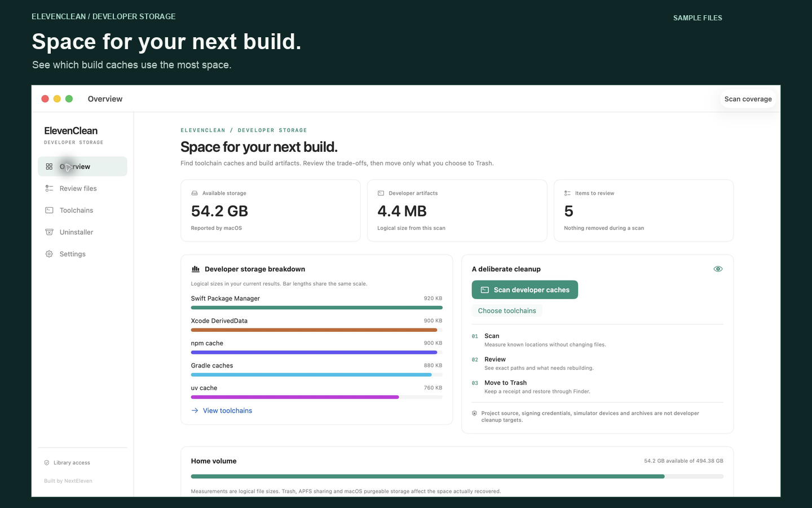This screenshot has width=812, height=508.
Task: Click the 920 KB size label
Action: (x=433, y=299)
